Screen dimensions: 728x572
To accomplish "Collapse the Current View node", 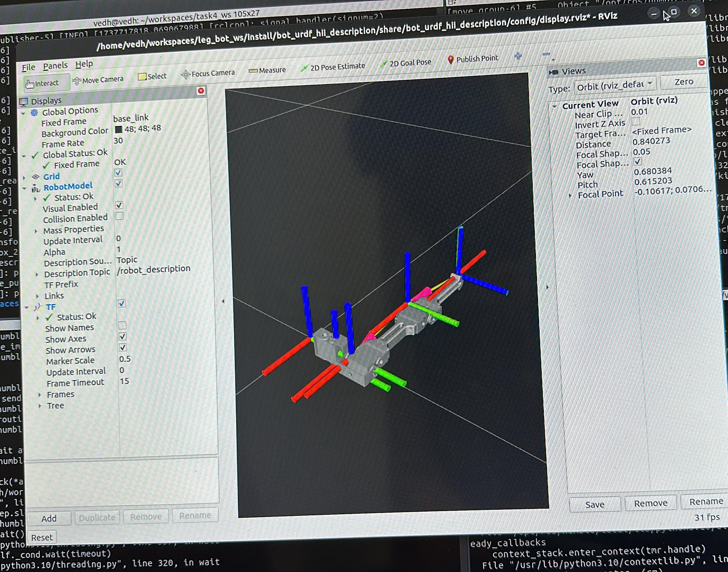I will tap(554, 106).
